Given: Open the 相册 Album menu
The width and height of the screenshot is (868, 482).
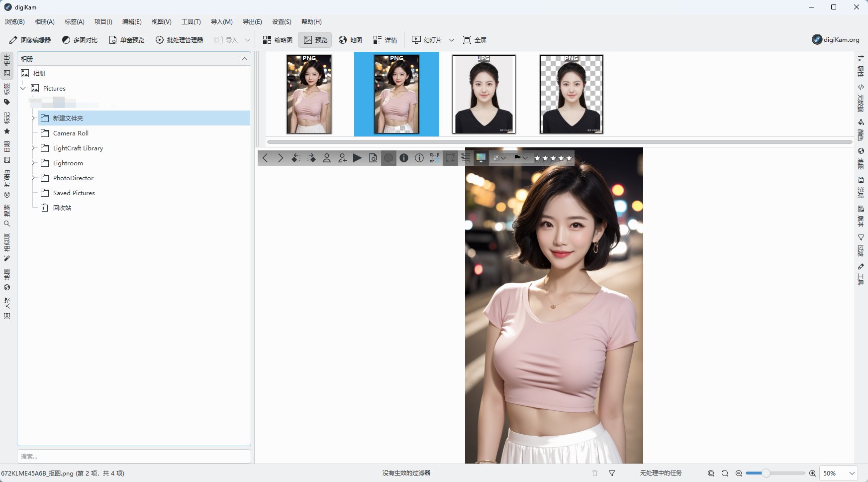Looking at the screenshot, I should pos(45,21).
